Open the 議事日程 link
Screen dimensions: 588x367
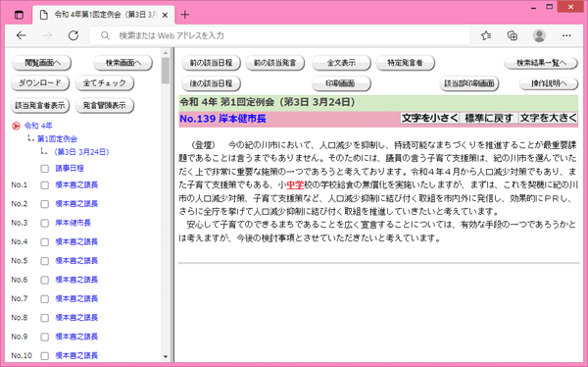coord(70,168)
